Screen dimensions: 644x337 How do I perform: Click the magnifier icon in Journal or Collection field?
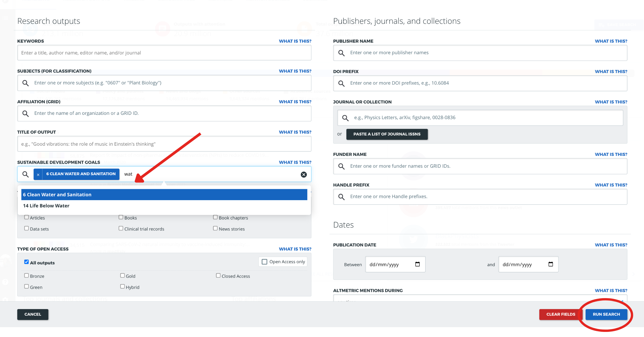point(345,118)
